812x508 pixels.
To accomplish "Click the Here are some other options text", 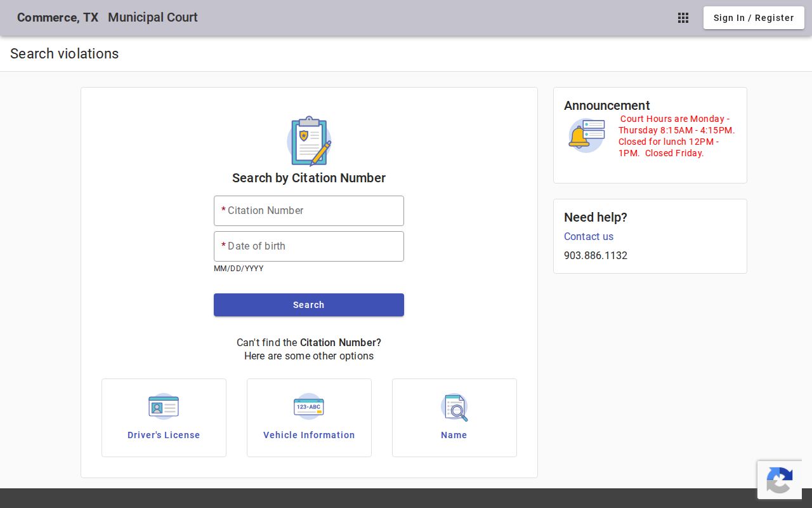I will pos(309,356).
